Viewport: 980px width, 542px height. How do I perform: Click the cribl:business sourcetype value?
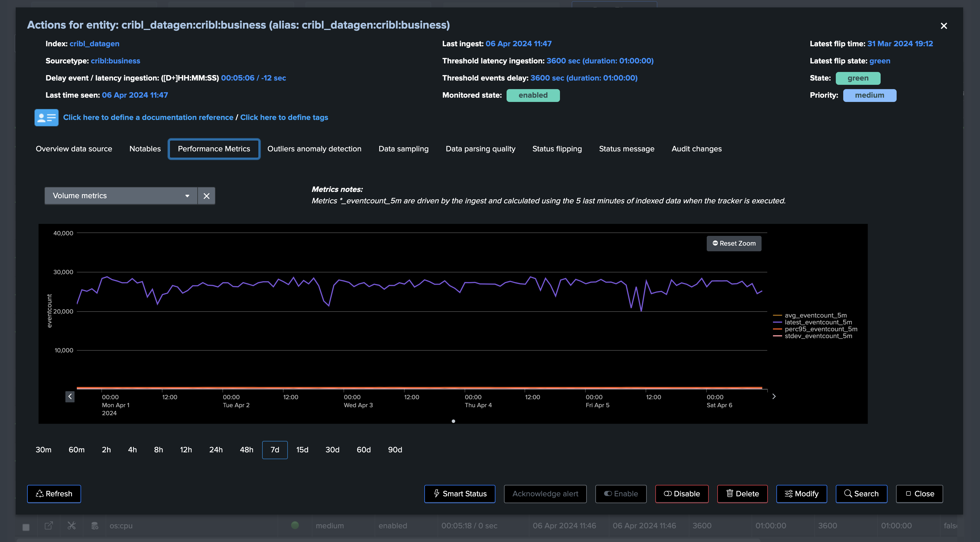[x=115, y=61]
